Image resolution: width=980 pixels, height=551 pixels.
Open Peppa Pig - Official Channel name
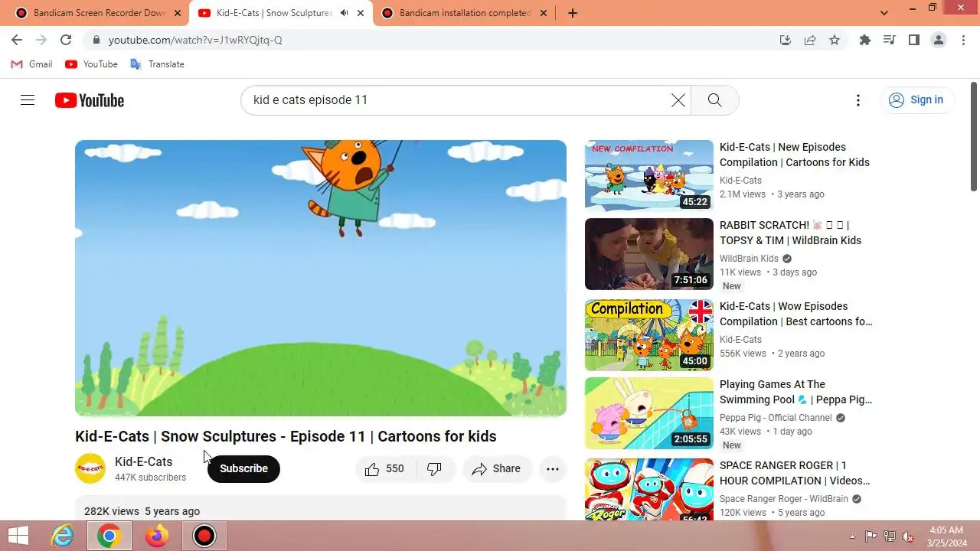pos(776,418)
